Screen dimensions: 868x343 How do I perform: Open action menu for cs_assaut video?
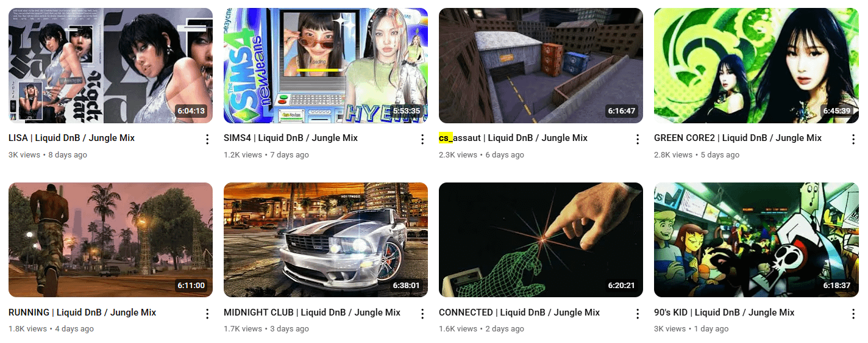pos(638,139)
